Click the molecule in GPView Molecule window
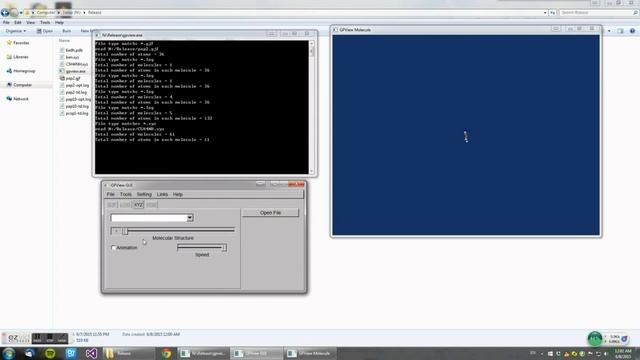 [x=466, y=137]
